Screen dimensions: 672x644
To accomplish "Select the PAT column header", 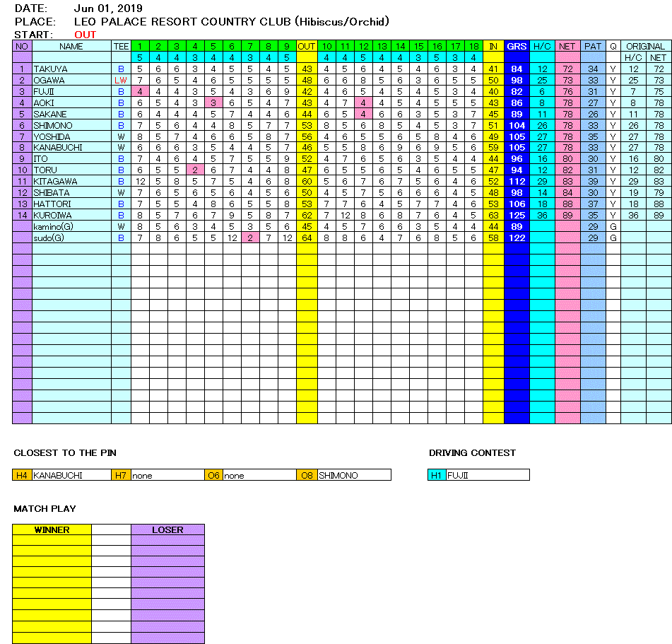I will [593, 46].
